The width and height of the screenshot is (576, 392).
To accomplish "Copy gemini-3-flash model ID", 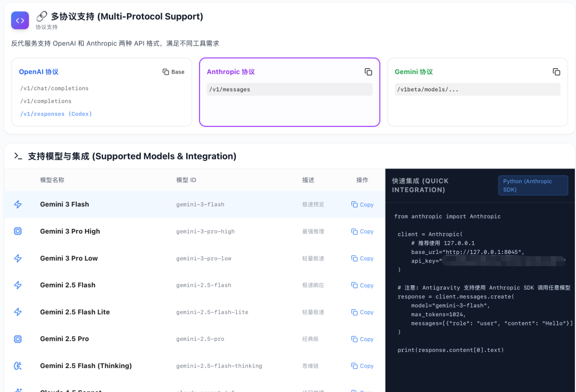I will pos(362,205).
